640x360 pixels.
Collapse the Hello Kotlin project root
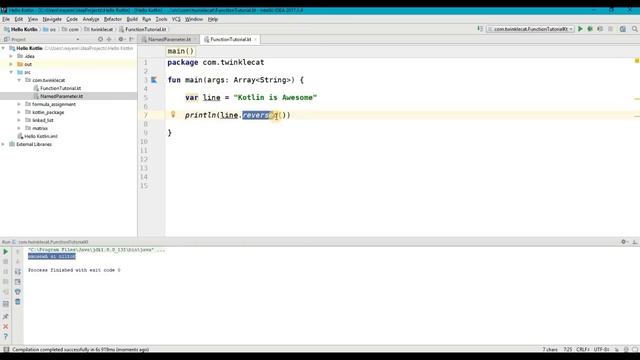point(4,48)
